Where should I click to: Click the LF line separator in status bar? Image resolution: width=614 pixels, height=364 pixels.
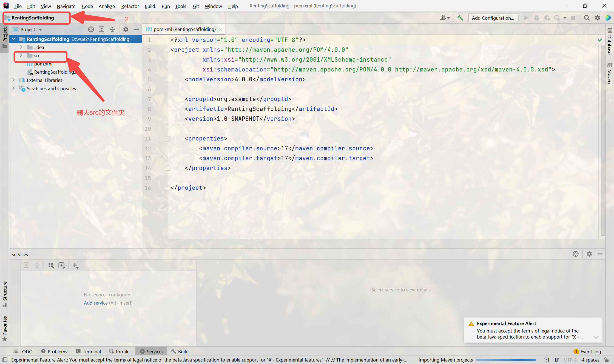point(557,360)
